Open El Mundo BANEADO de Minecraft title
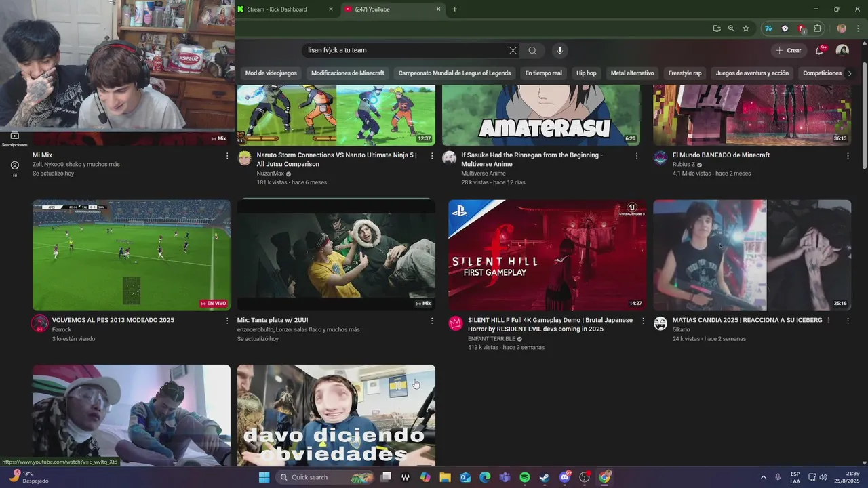The image size is (868, 488). [x=721, y=155]
